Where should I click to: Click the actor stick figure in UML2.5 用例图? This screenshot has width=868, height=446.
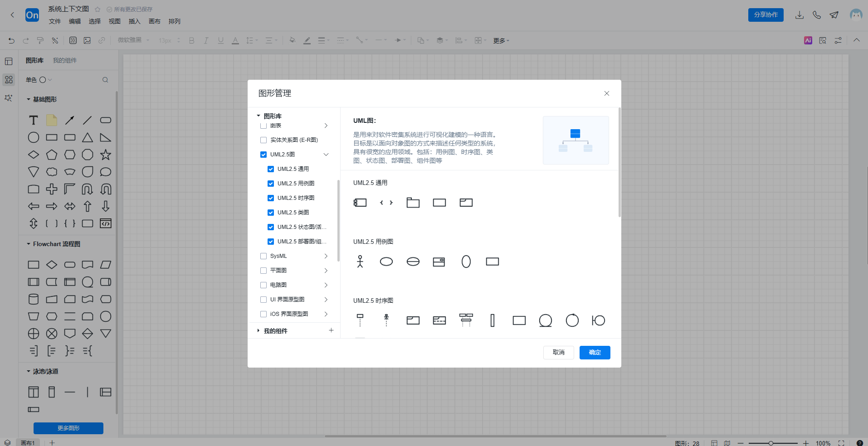[x=360, y=262]
